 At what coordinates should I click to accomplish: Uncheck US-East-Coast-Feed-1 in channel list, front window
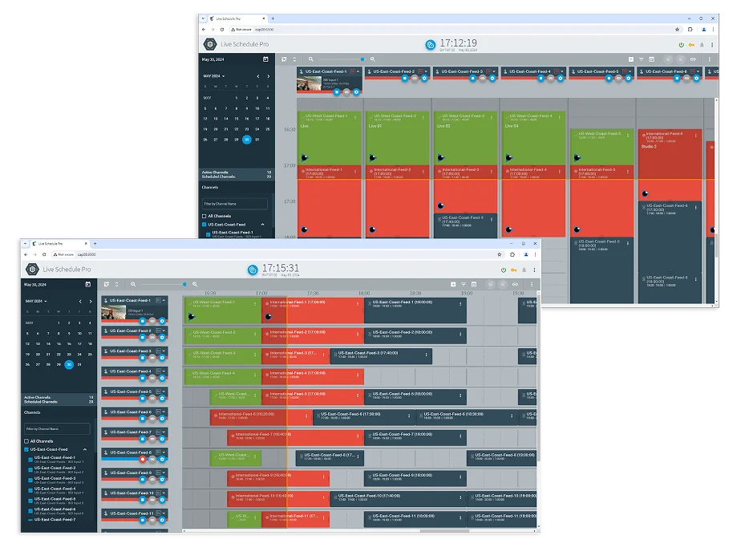click(30, 459)
